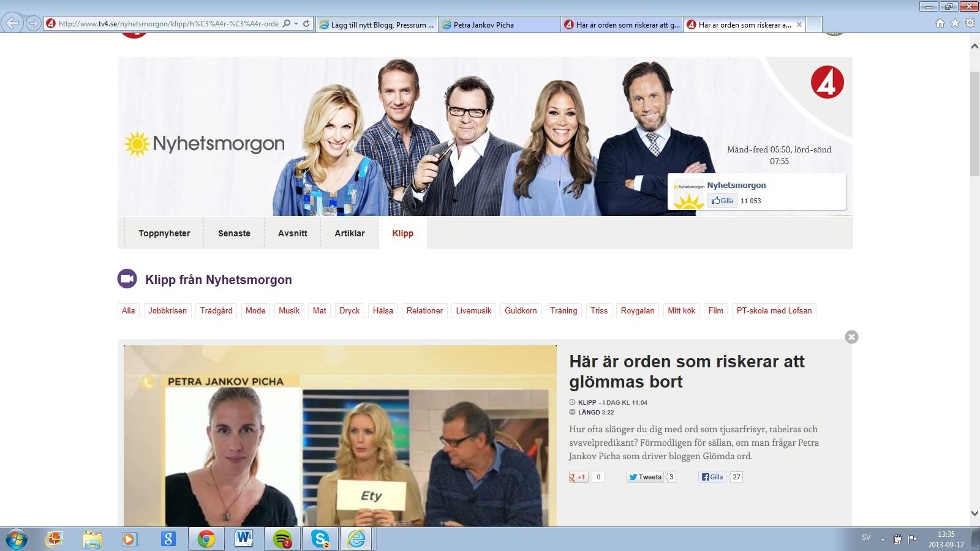Like Nyhetsmorgon with the Gilla button in banner
This screenshot has height=551, width=980.
click(722, 201)
